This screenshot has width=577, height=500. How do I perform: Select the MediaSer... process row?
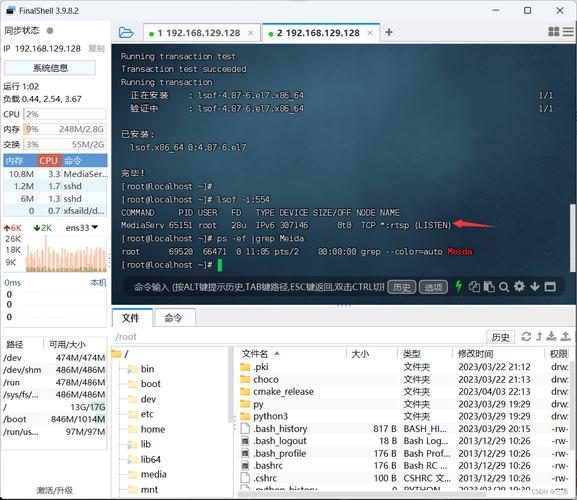point(55,174)
